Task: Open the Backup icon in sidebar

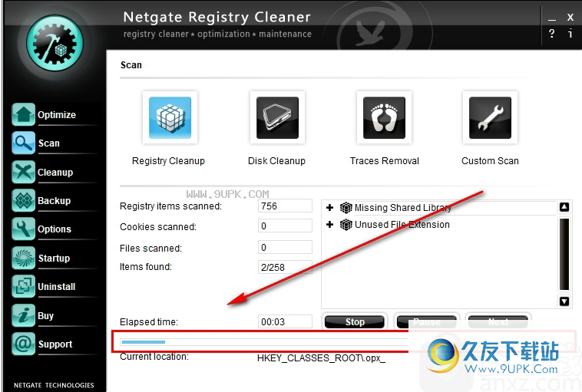Action: 23,200
